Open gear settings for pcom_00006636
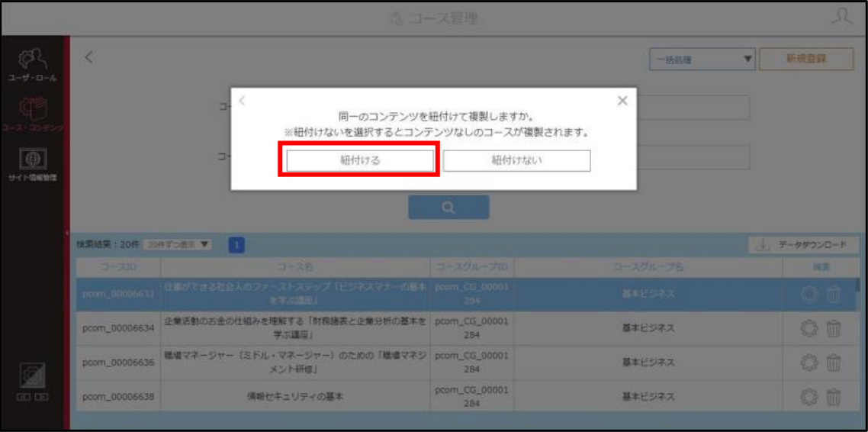 (809, 363)
